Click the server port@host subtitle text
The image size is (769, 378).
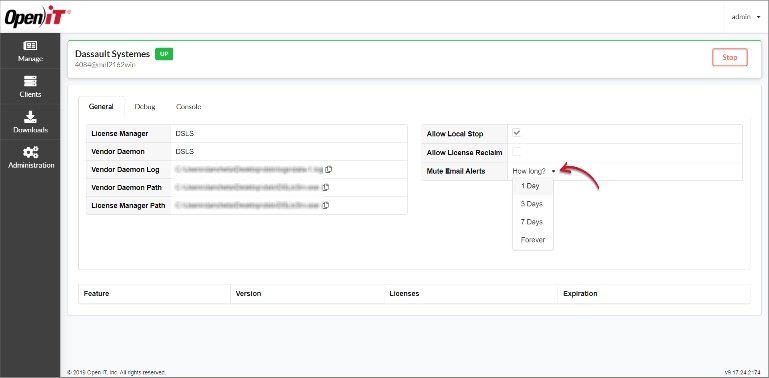coord(105,65)
